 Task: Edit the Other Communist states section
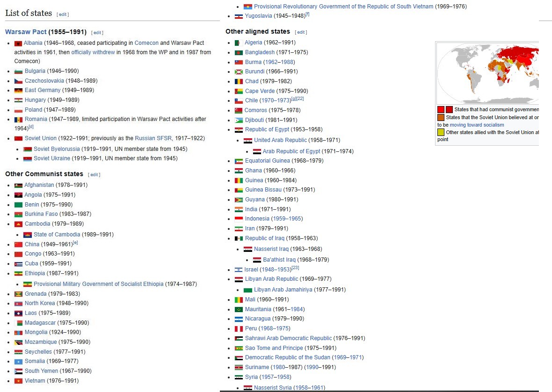click(x=94, y=175)
